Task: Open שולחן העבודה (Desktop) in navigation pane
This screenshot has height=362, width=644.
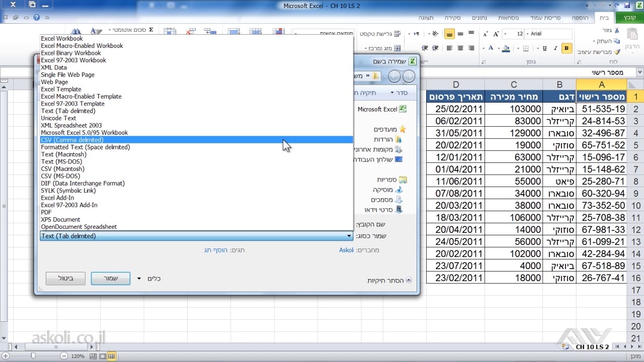Action: coord(379,159)
